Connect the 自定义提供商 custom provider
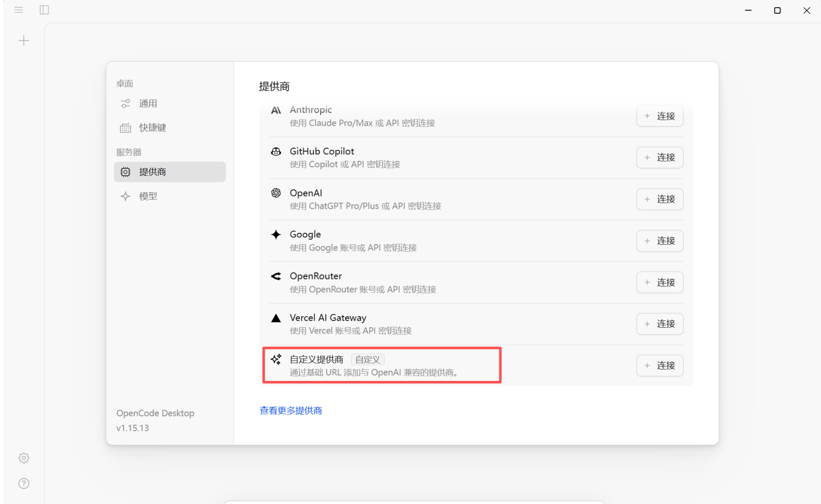 click(660, 365)
